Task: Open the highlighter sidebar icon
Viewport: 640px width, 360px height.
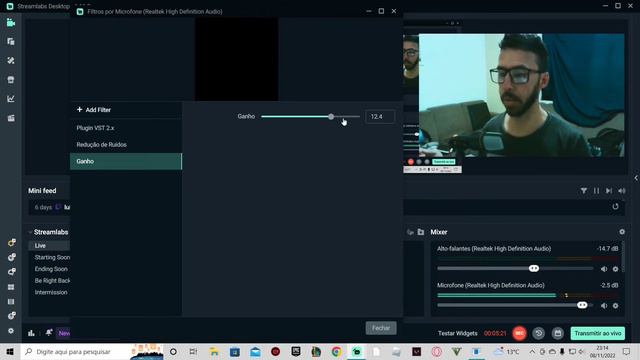Action: pyautogui.click(x=11, y=118)
